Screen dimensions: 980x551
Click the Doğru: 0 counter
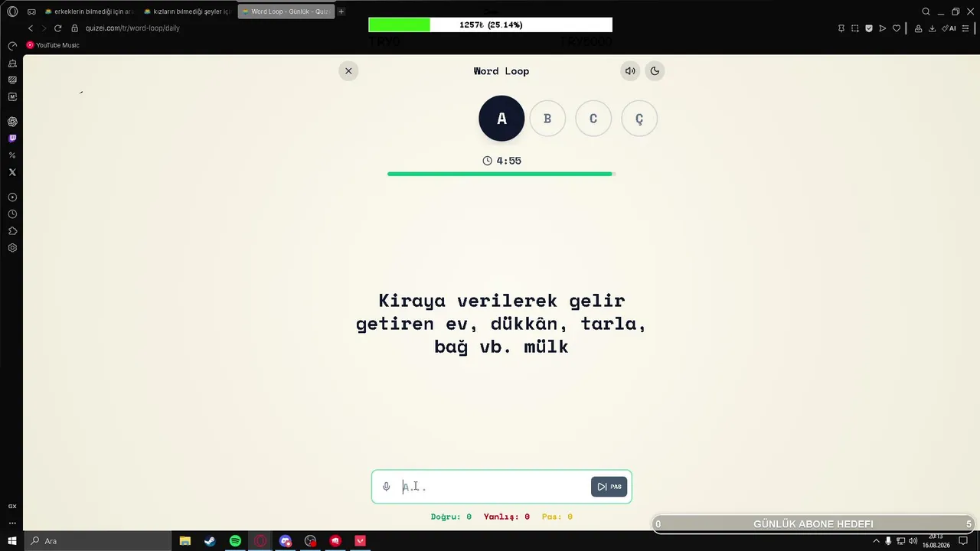tap(451, 517)
